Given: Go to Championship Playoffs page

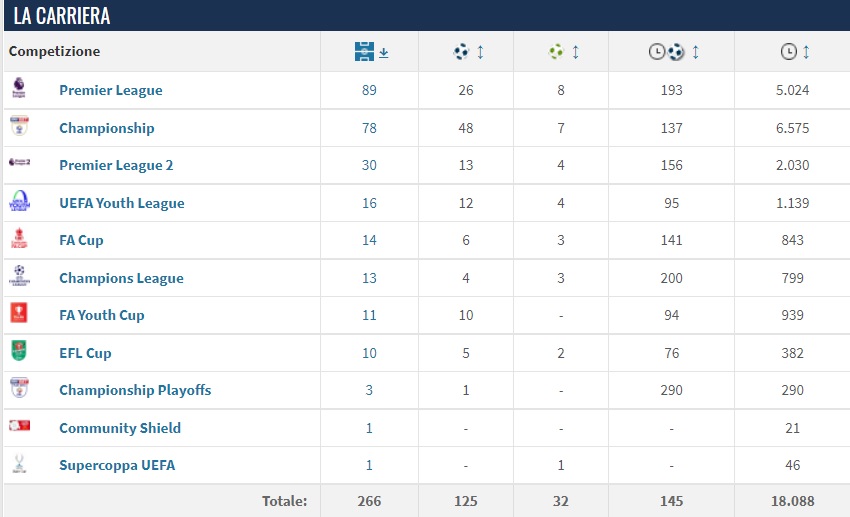Looking at the screenshot, I should click(135, 390).
